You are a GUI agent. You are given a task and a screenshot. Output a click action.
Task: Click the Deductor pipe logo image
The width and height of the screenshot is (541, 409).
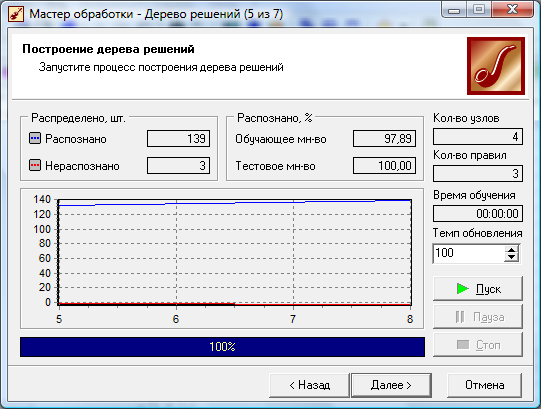pyautogui.click(x=496, y=66)
